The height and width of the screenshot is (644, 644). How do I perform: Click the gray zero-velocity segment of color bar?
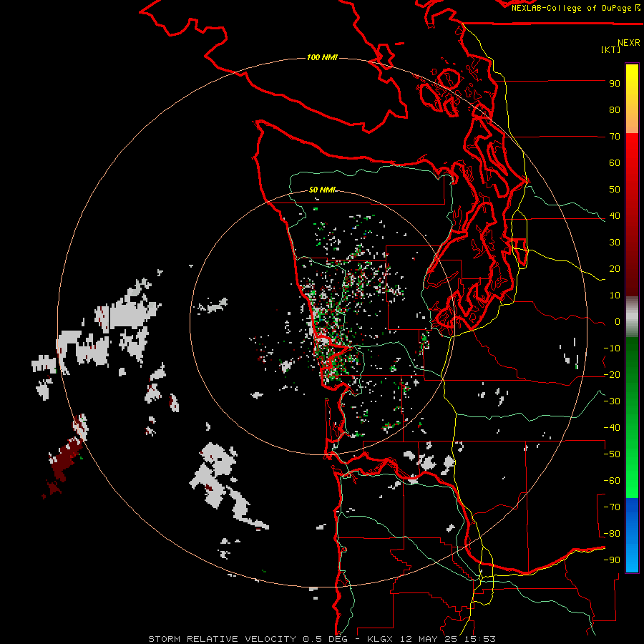click(x=632, y=317)
